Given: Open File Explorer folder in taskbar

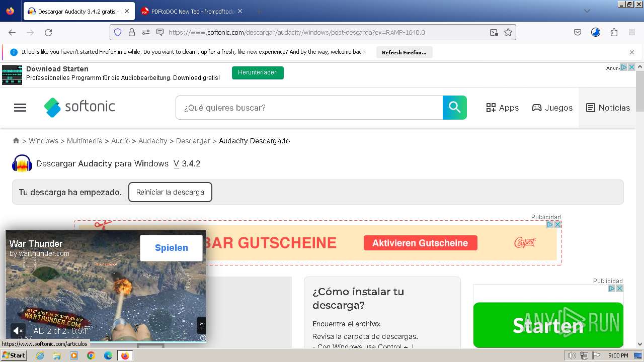Looking at the screenshot, I should pyautogui.click(x=57, y=355).
